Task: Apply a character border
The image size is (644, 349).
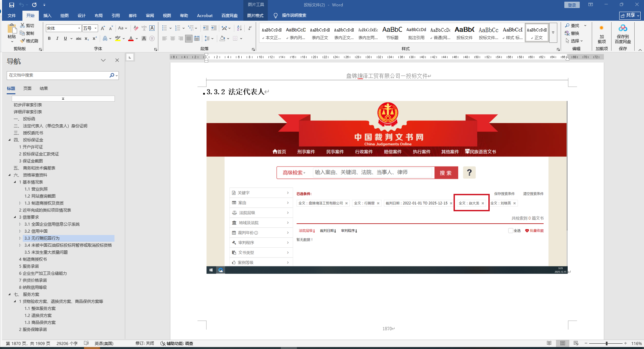Action: coord(152,28)
